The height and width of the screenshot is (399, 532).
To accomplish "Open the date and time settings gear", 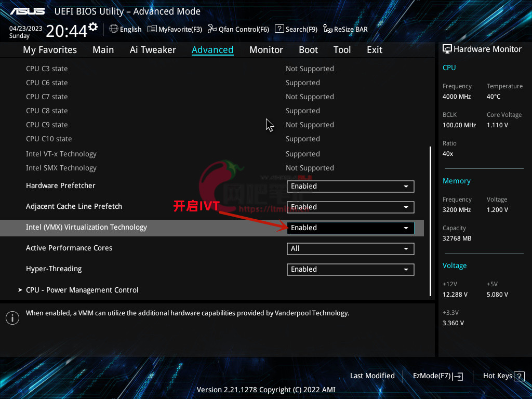I will [92, 27].
